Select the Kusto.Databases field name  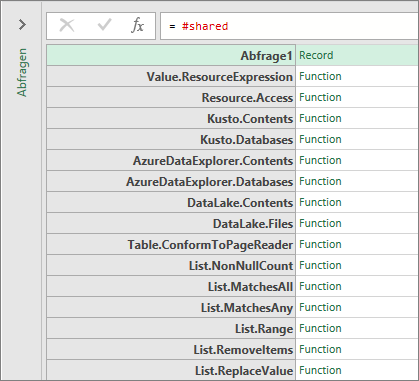(x=246, y=140)
